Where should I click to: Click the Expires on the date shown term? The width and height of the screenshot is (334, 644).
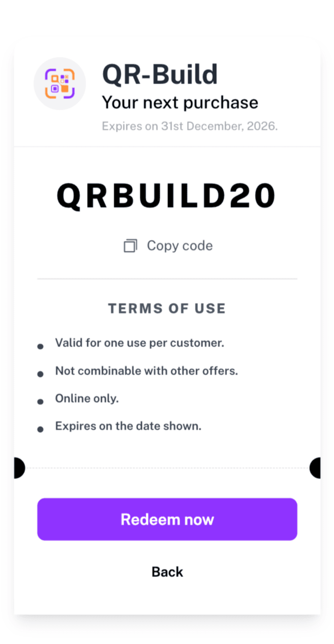pyautogui.click(x=128, y=426)
